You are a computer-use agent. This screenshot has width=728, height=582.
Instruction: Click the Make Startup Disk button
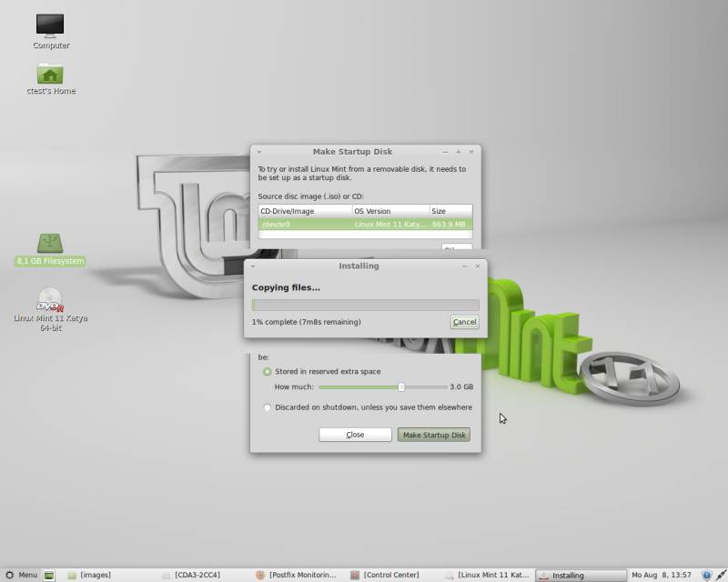click(434, 435)
